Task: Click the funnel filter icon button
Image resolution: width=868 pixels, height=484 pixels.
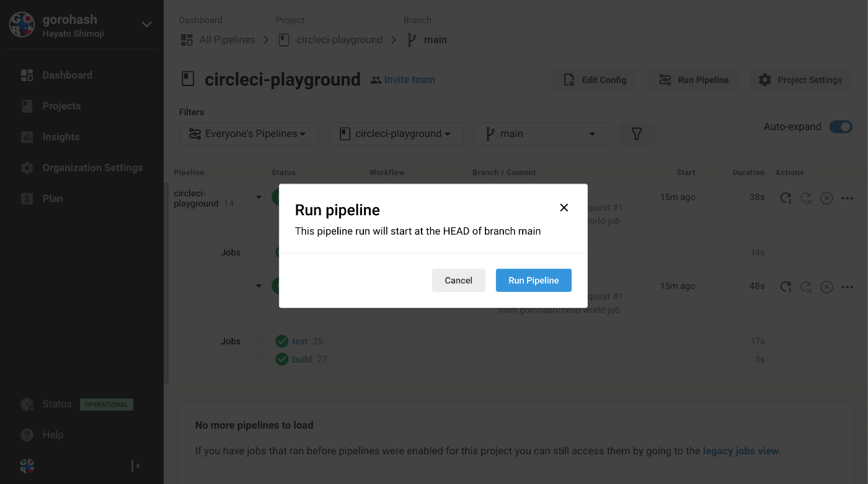Action: point(637,134)
